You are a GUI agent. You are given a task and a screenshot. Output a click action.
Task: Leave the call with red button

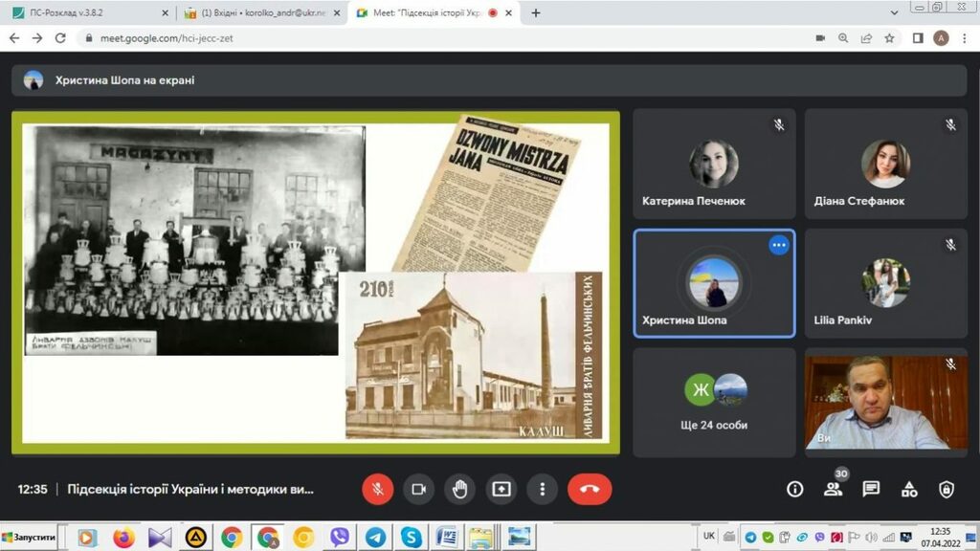pyautogui.click(x=590, y=489)
